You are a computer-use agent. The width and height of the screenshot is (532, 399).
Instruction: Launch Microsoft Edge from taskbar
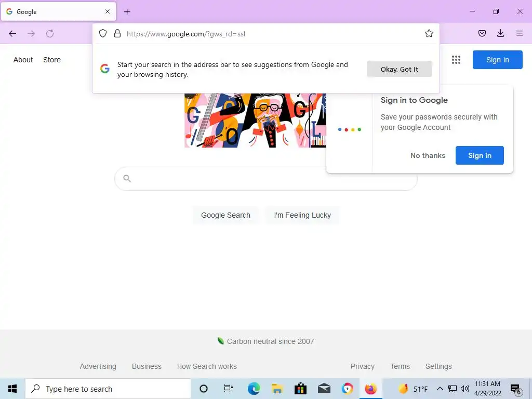click(254, 389)
